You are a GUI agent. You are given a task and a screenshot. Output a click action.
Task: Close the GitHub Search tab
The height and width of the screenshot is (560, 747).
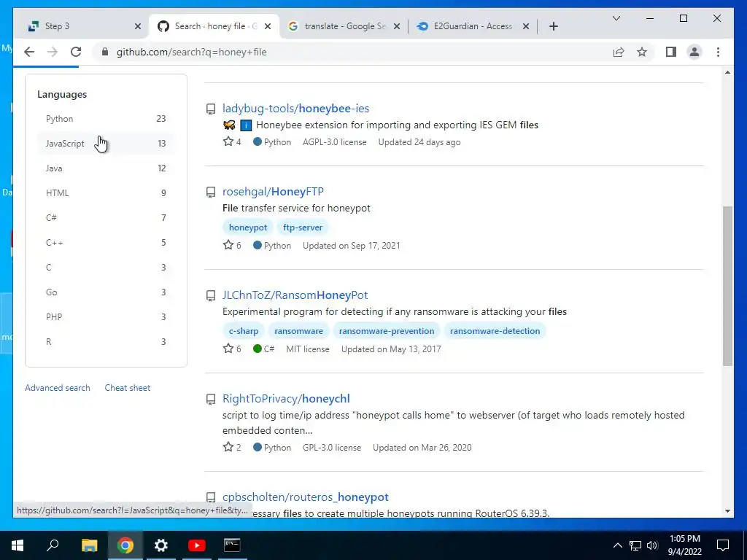(x=268, y=26)
